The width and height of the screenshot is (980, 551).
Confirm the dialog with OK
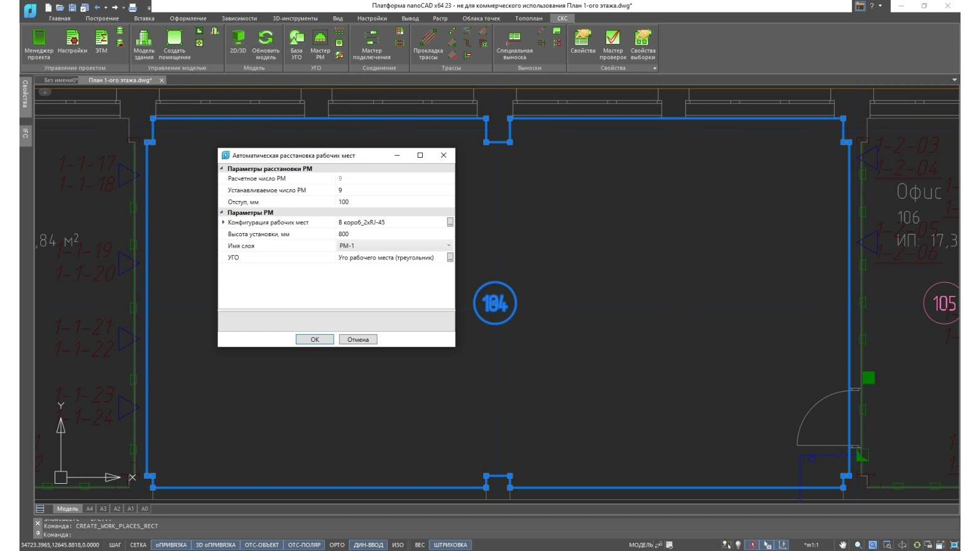(x=315, y=339)
